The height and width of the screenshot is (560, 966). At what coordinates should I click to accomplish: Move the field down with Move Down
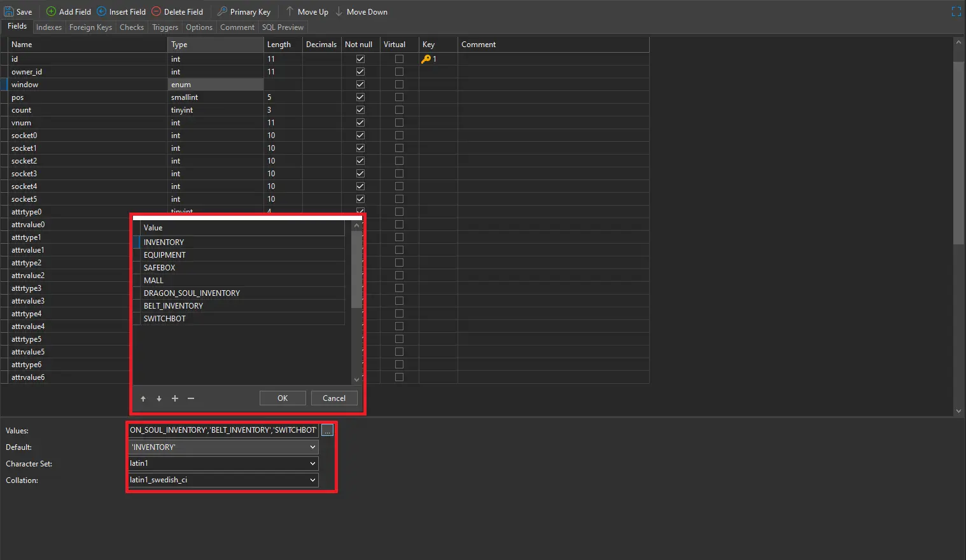pos(339,11)
